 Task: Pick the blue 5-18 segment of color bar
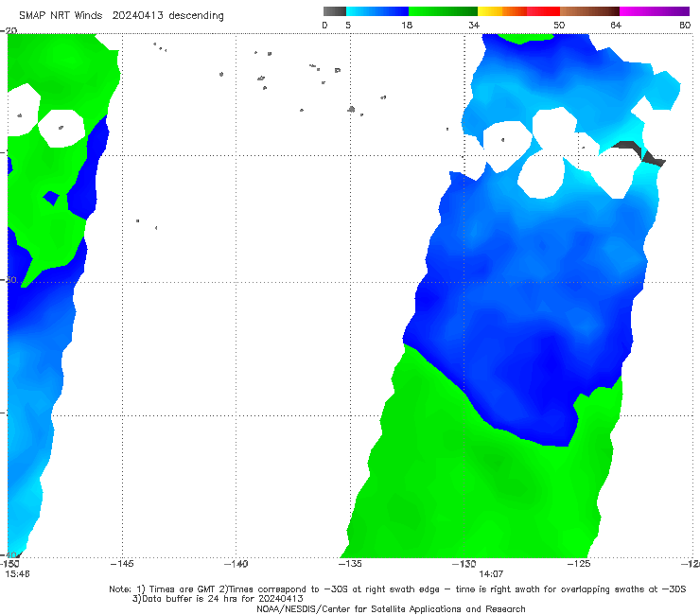click(x=377, y=11)
